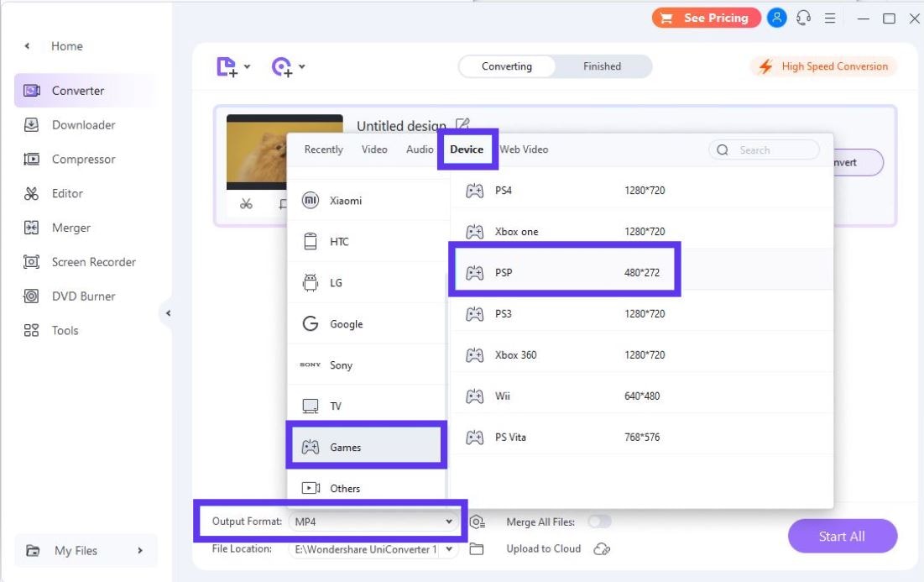Select PS Vita preset
The width and height of the screenshot is (924, 582).
click(x=642, y=437)
